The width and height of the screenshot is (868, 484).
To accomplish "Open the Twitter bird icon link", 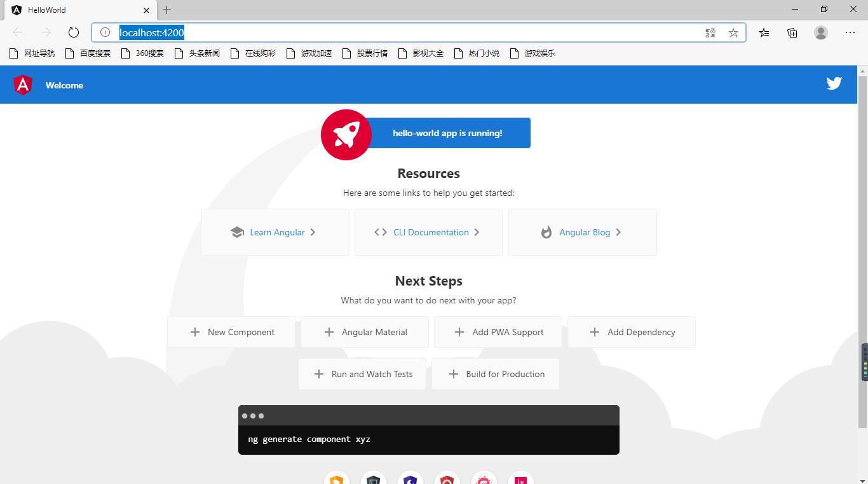I will pos(834,83).
